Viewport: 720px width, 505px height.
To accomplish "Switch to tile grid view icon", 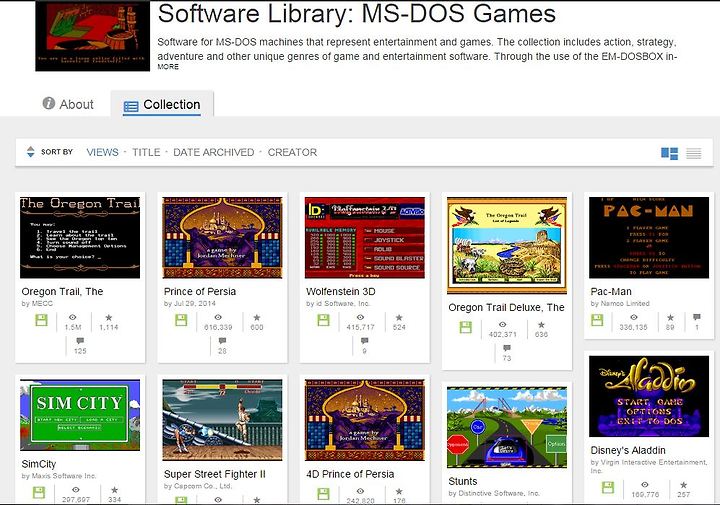I will (669, 153).
